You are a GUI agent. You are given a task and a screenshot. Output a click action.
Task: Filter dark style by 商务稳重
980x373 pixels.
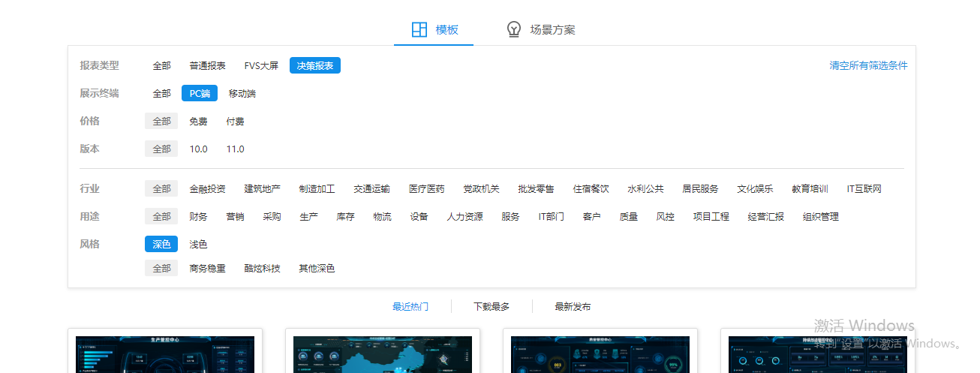pos(207,268)
